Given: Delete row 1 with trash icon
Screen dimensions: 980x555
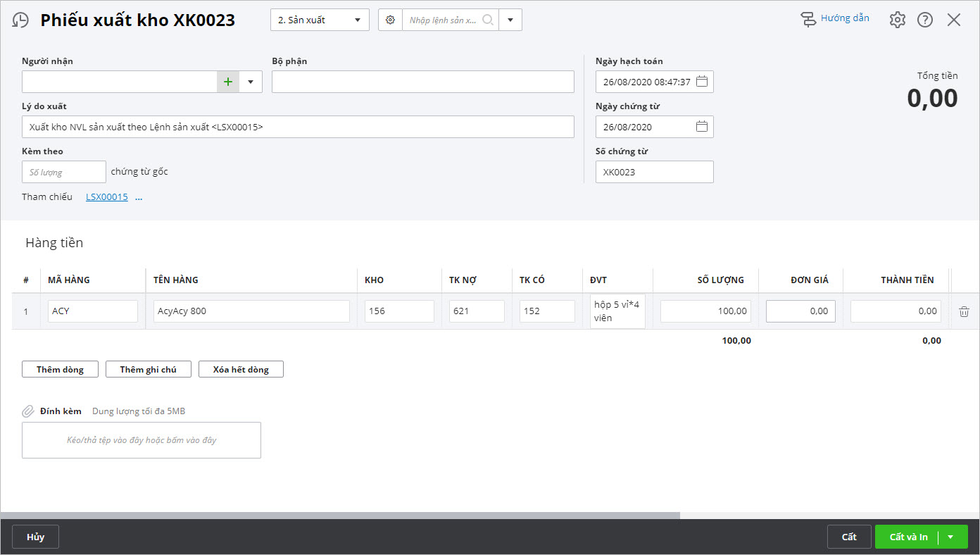Looking at the screenshot, I should click(x=964, y=311).
